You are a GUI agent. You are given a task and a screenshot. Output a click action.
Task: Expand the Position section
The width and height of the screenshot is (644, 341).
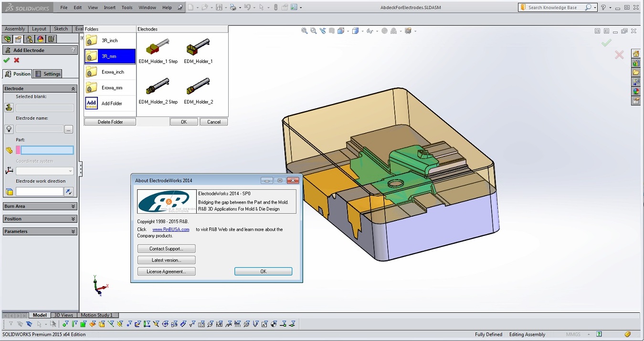coord(73,219)
